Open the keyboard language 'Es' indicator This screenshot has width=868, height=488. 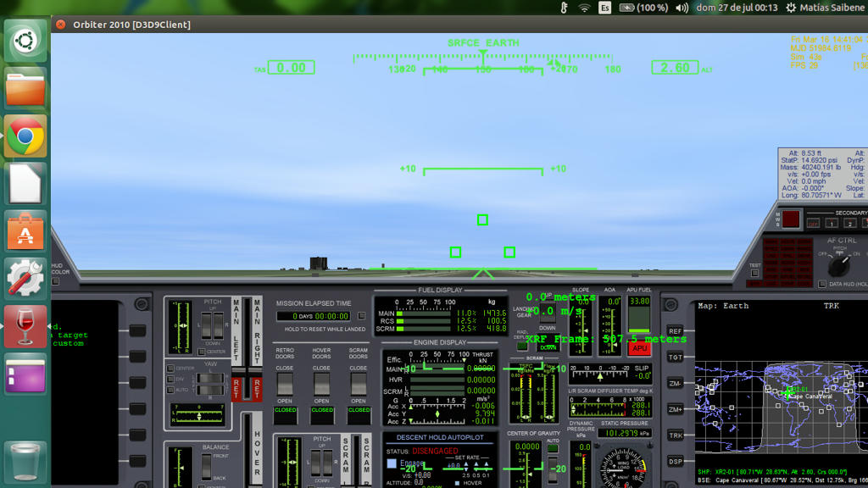click(604, 8)
